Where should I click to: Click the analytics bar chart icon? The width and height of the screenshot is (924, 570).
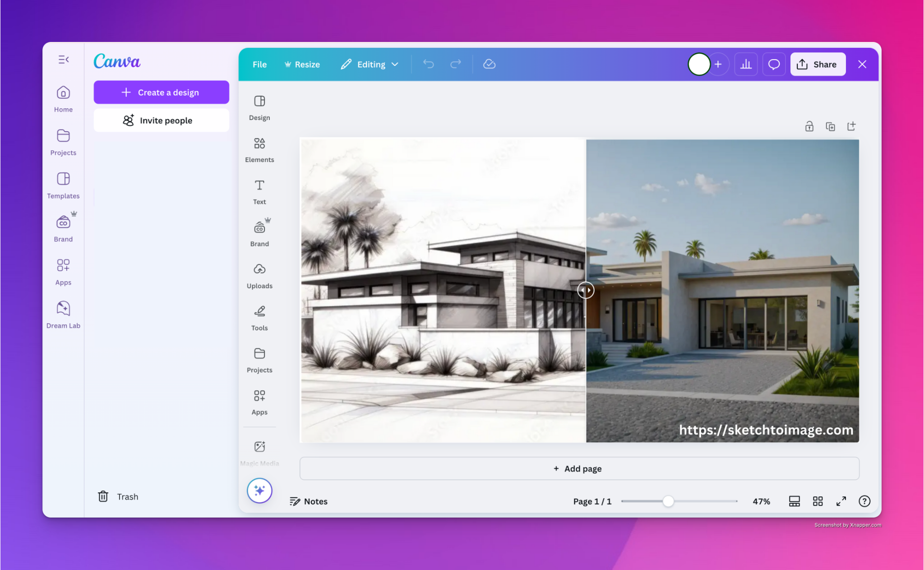(746, 65)
